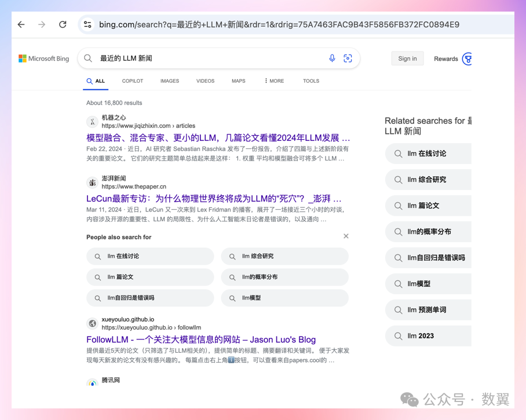Image resolution: width=526 pixels, height=420 pixels.
Task: Click the Rewards trophy icon
Action: [467, 59]
